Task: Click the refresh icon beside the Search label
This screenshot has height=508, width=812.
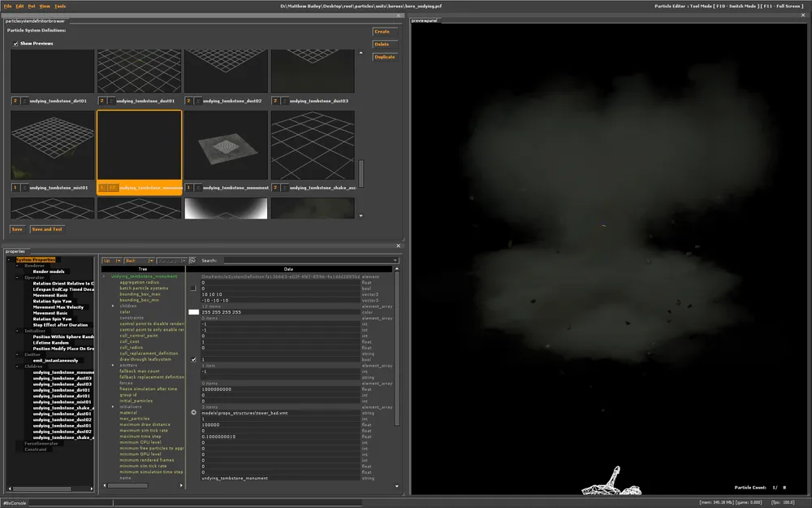Action: (x=192, y=261)
